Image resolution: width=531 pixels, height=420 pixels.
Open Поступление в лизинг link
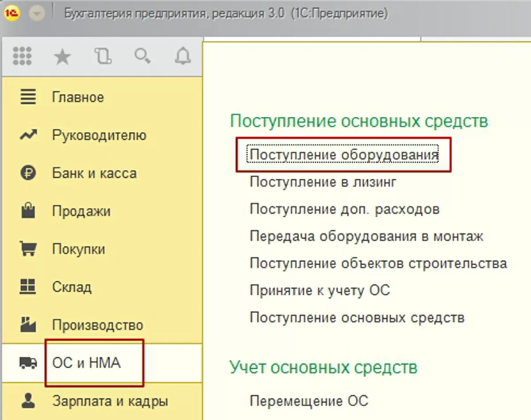[323, 182]
